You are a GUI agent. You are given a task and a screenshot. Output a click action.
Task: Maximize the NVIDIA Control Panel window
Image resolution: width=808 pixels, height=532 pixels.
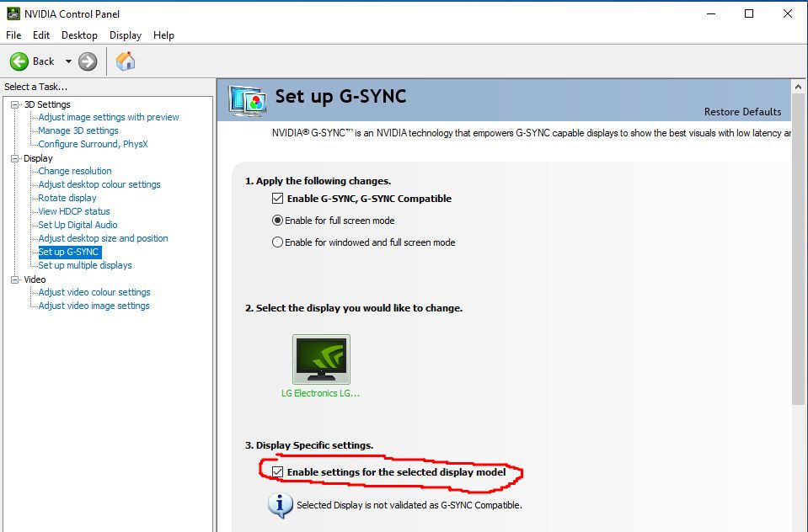[x=749, y=14]
